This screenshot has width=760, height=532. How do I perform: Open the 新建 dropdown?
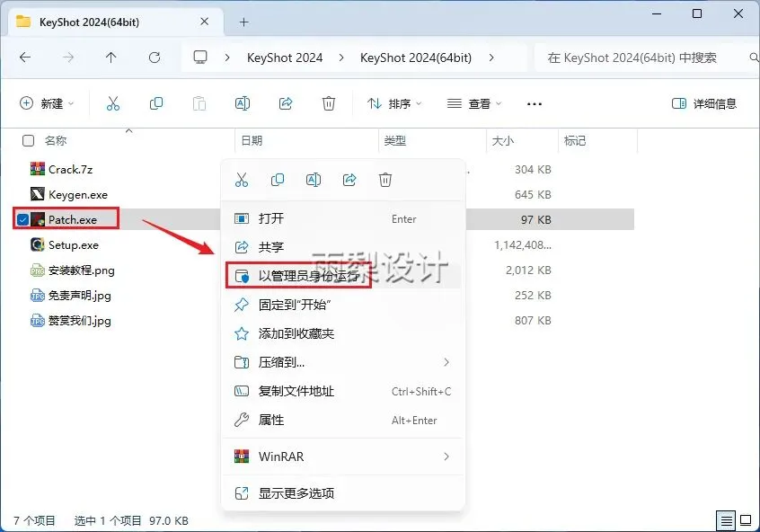[x=47, y=103]
